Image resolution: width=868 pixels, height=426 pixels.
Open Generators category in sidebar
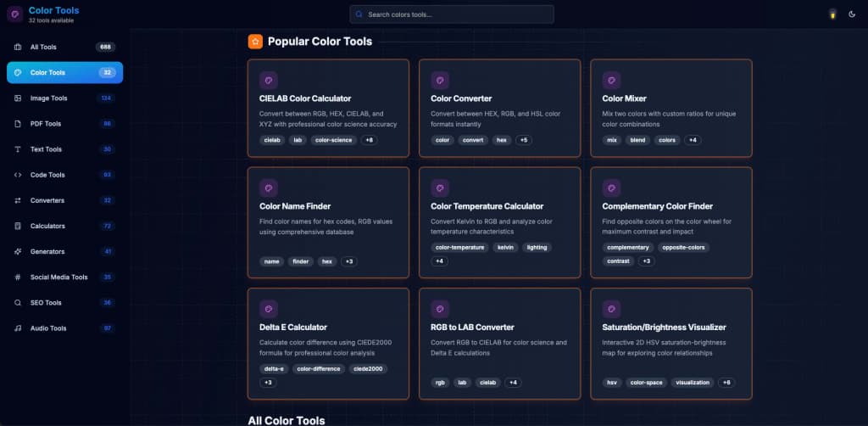64,251
